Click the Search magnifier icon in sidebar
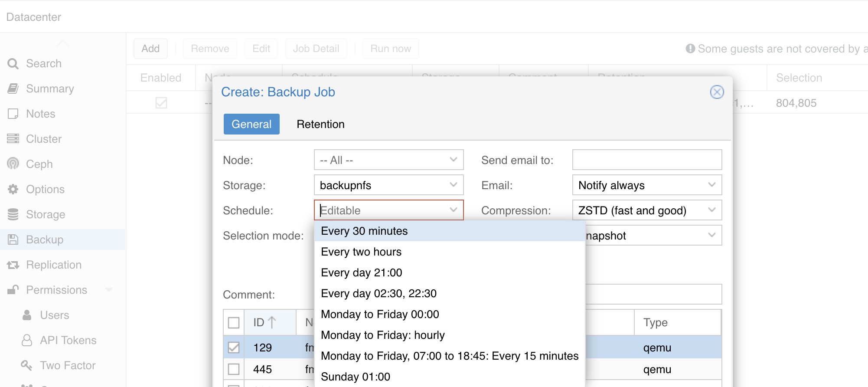Image resolution: width=868 pixels, height=387 pixels. click(13, 64)
